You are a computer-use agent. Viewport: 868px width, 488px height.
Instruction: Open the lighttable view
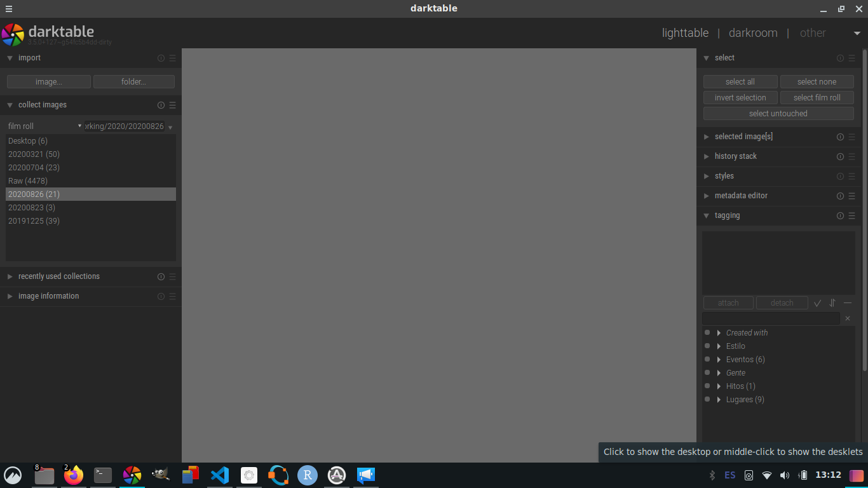tap(685, 33)
